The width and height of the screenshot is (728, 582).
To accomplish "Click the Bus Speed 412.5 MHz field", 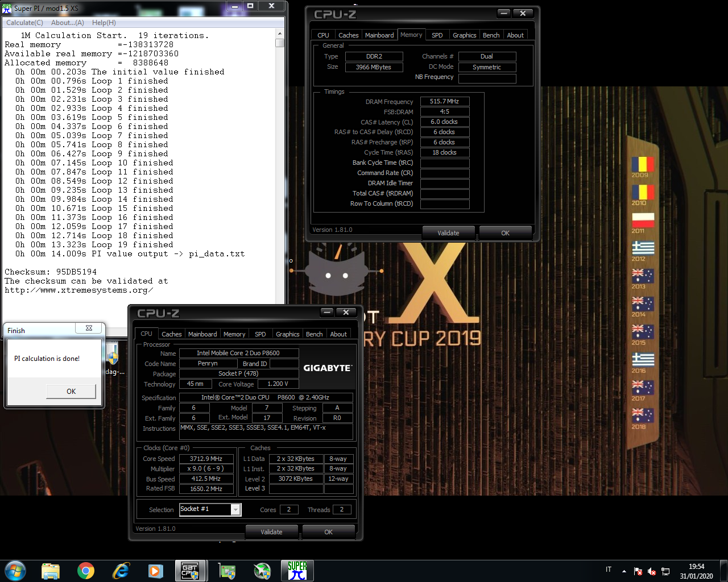I will pyautogui.click(x=206, y=479).
